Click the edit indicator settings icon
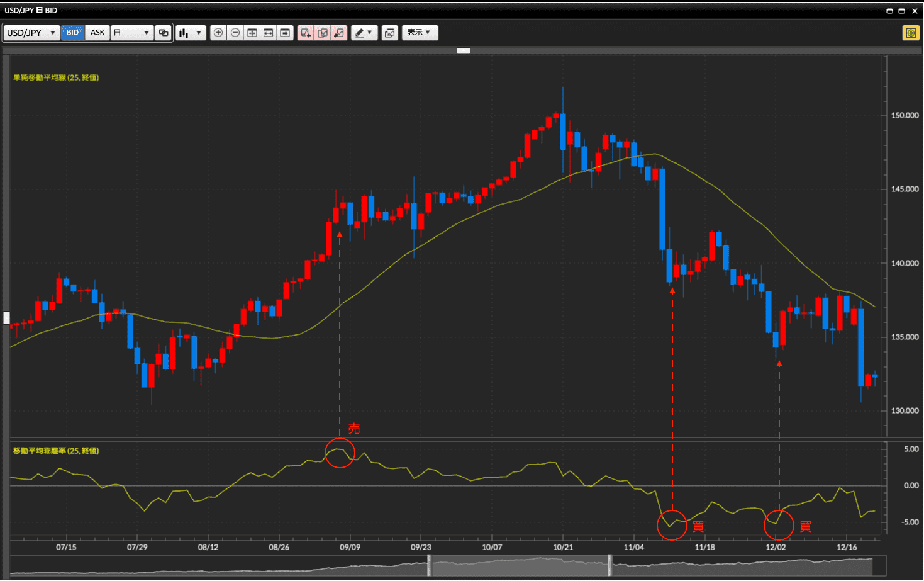The width and height of the screenshot is (924, 581). (x=323, y=33)
